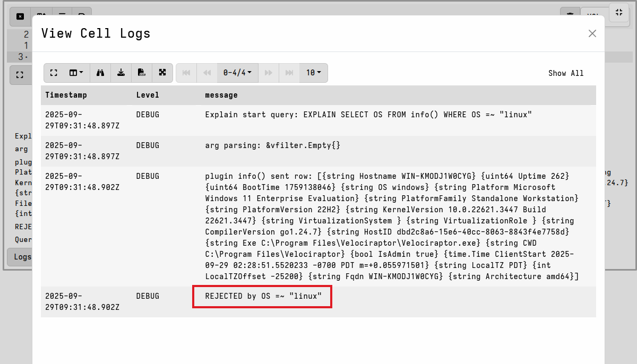Toggle fullscreen view of the log table
Viewport: 637px width, 364px height.
pyautogui.click(x=53, y=73)
